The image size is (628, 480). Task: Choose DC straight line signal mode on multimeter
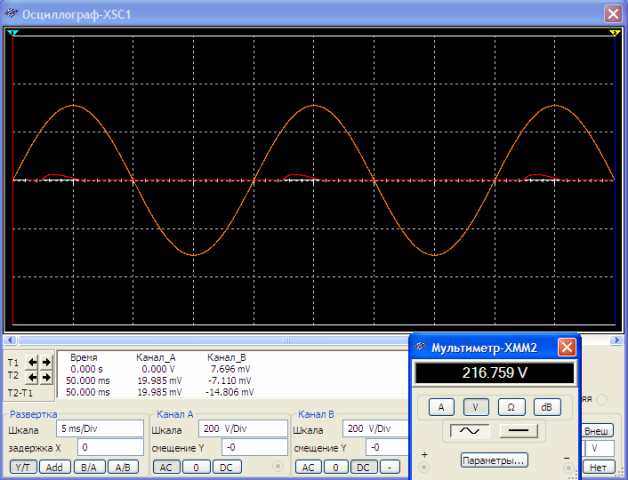(518, 431)
